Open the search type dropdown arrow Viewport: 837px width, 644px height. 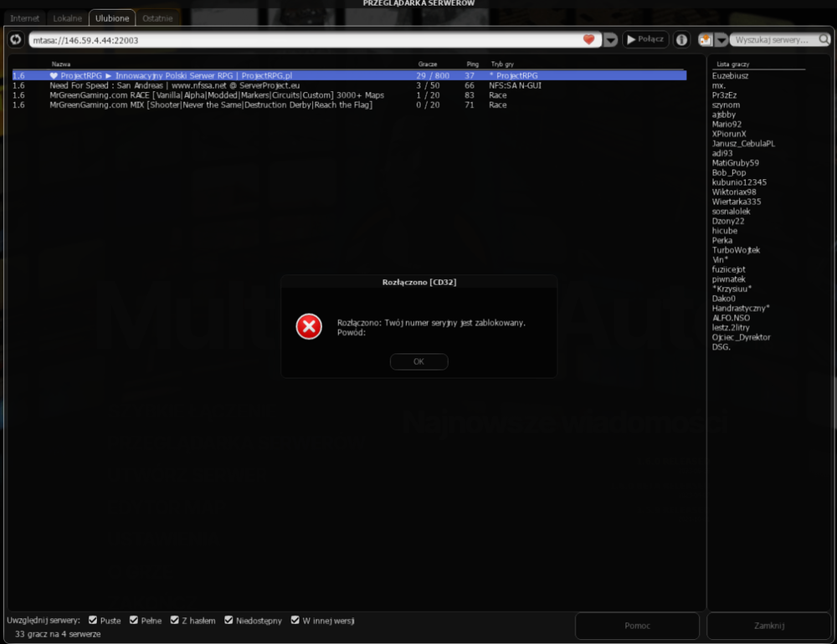pyautogui.click(x=721, y=40)
